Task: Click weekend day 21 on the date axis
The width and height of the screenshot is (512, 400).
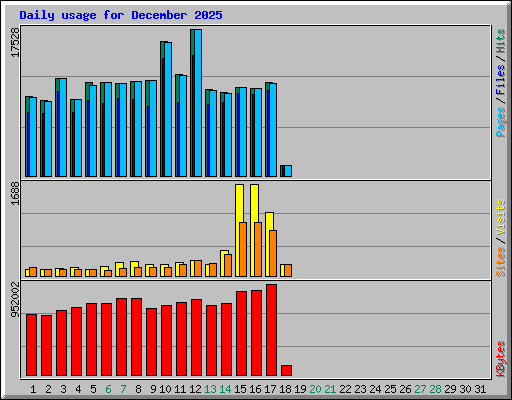Action: click(x=330, y=389)
